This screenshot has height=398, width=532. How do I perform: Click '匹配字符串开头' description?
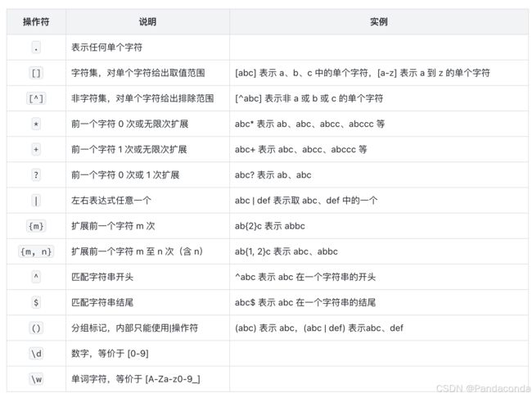pos(102,277)
